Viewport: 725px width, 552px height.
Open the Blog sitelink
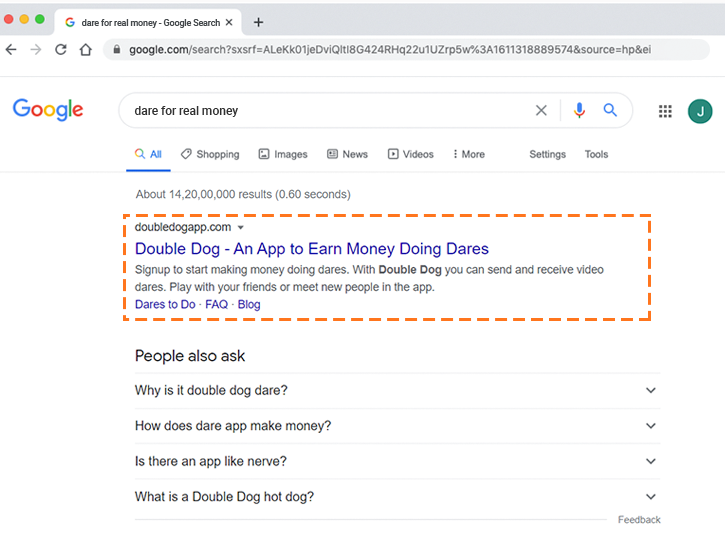(249, 304)
